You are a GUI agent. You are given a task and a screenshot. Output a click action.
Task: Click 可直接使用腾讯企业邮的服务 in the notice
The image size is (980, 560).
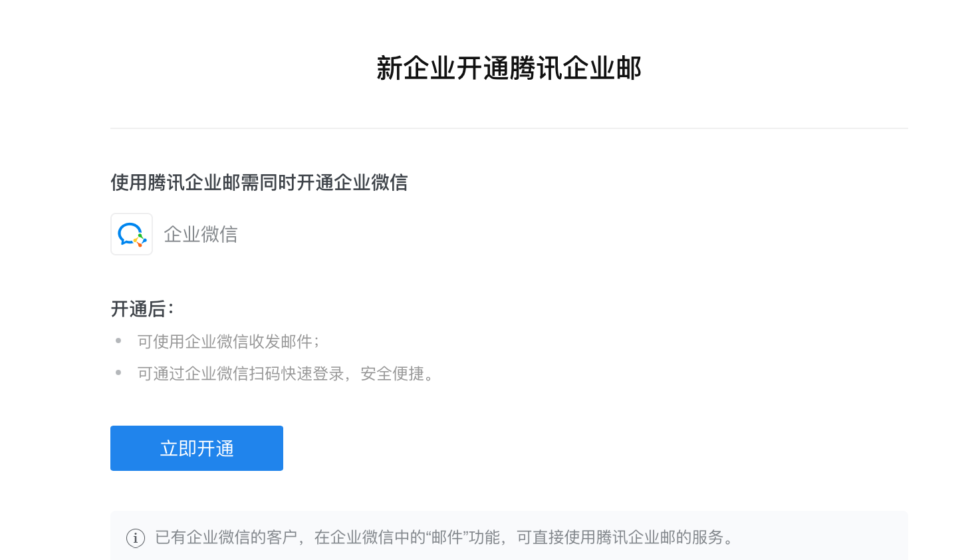coord(620,537)
